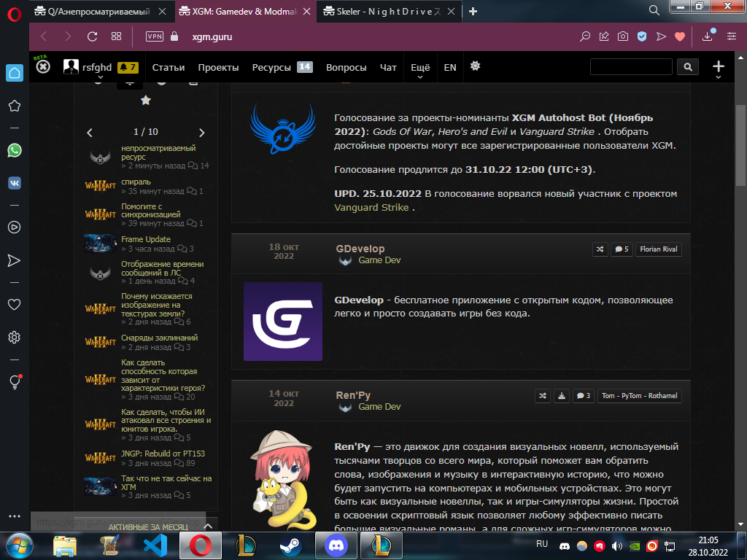Open find-on-page magnifier icon in address bar

(584, 36)
